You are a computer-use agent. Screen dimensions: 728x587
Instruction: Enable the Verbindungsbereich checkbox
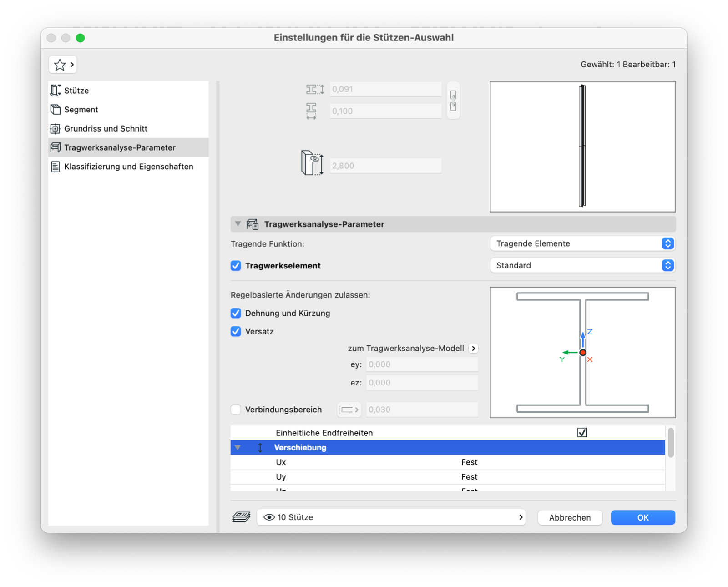pyautogui.click(x=236, y=410)
